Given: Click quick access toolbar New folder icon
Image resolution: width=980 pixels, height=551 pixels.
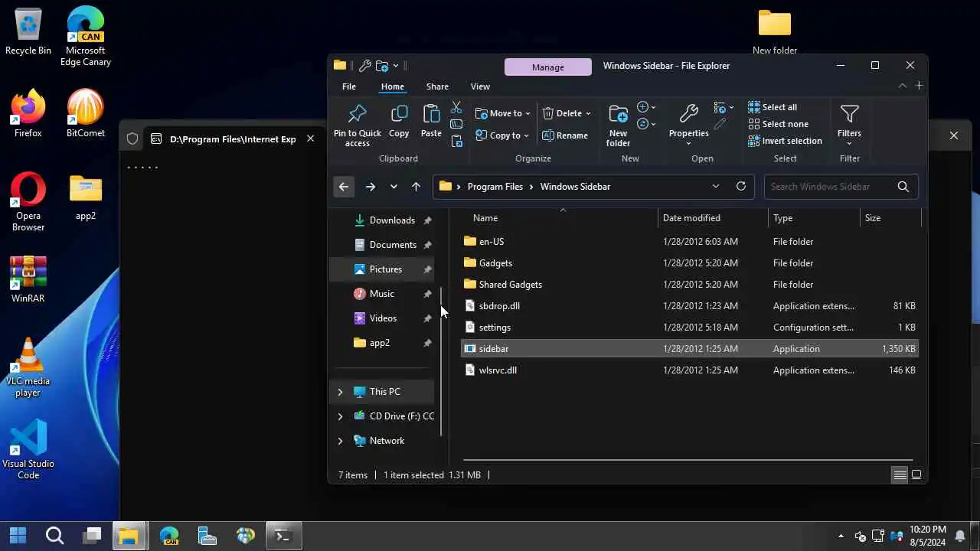Looking at the screenshot, I should pos(382,66).
